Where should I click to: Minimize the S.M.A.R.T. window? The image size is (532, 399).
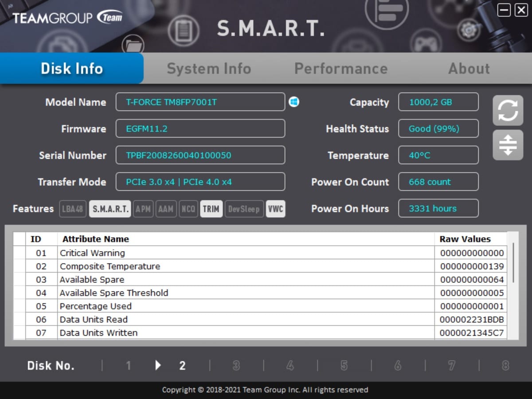[x=504, y=10]
